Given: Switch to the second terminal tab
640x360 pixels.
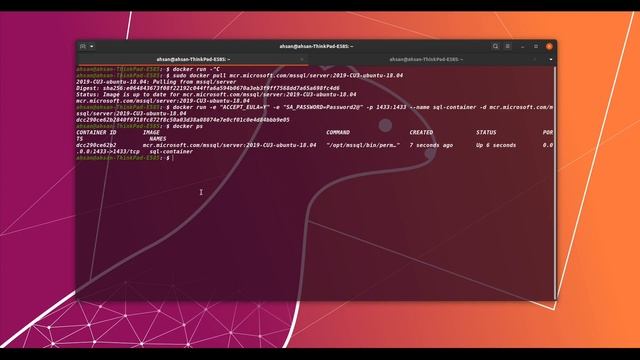Looking at the screenshot, I should (426, 60).
